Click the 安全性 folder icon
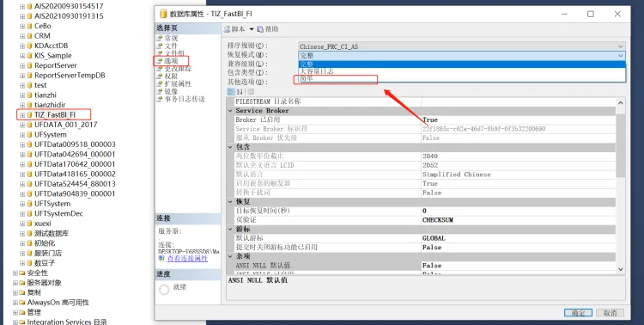Screen dimensions: 644x325 [x=22, y=273]
